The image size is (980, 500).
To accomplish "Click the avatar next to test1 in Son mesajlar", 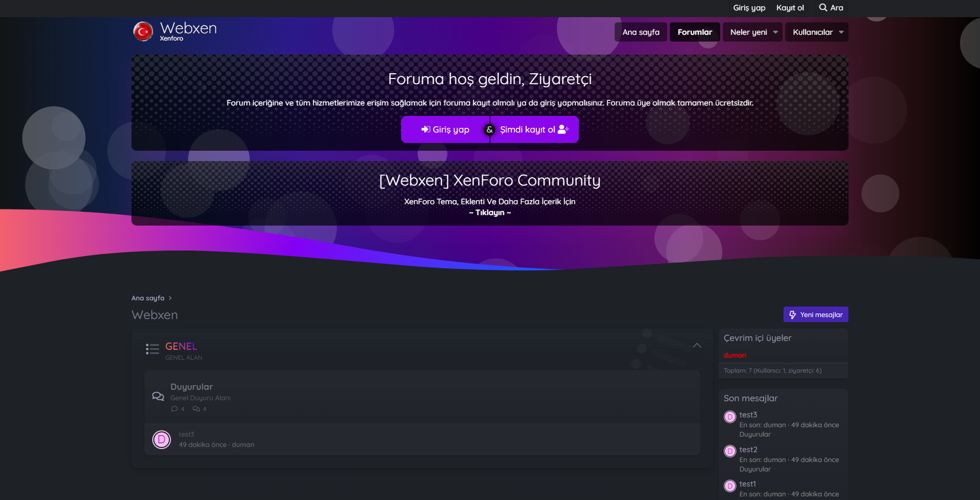I will click(x=730, y=486).
